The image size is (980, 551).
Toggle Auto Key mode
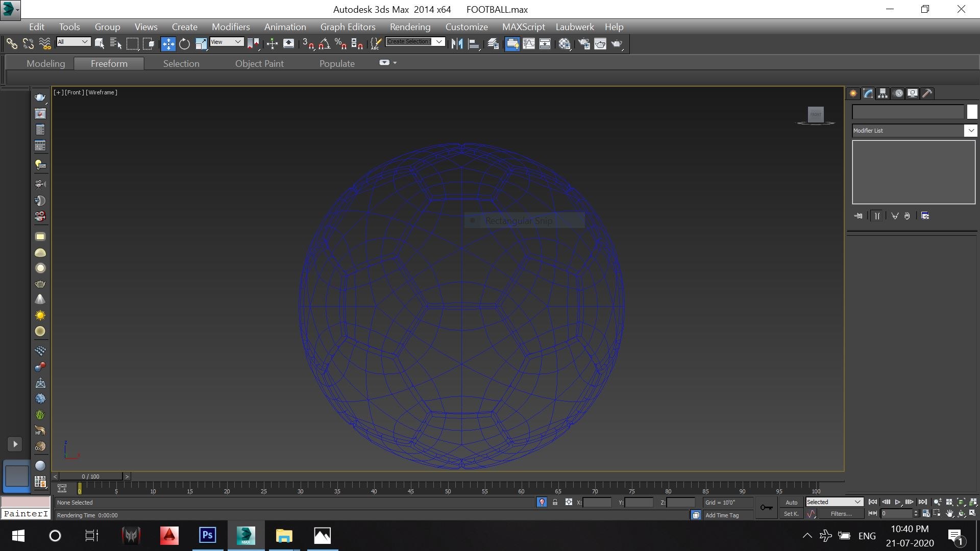[x=791, y=503]
